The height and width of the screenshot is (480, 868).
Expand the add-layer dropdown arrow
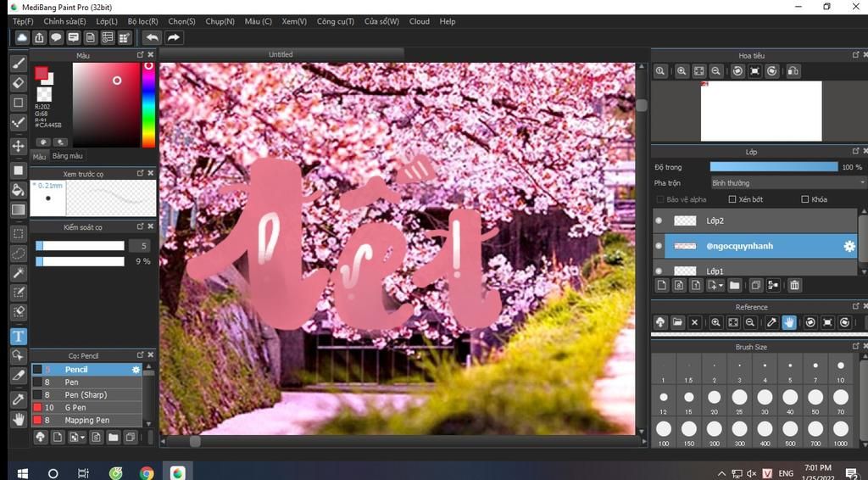coord(721,286)
